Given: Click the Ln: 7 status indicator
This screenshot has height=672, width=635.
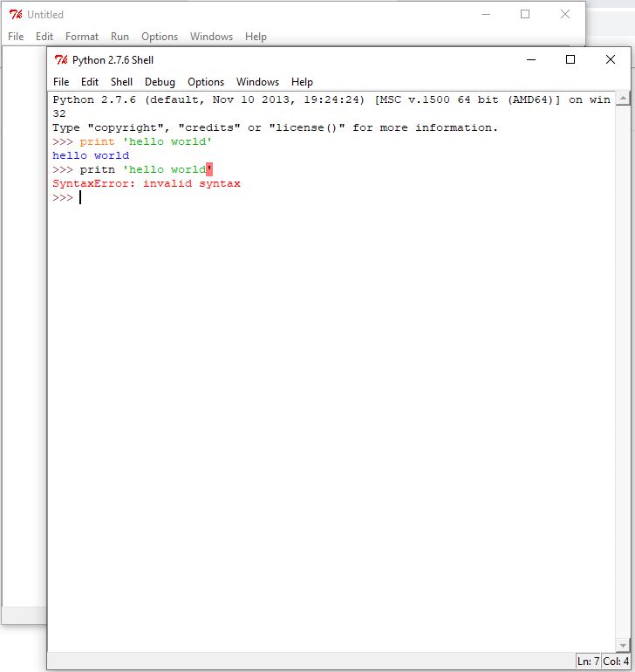Looking at the screenshot, I should tap(588, 661).
